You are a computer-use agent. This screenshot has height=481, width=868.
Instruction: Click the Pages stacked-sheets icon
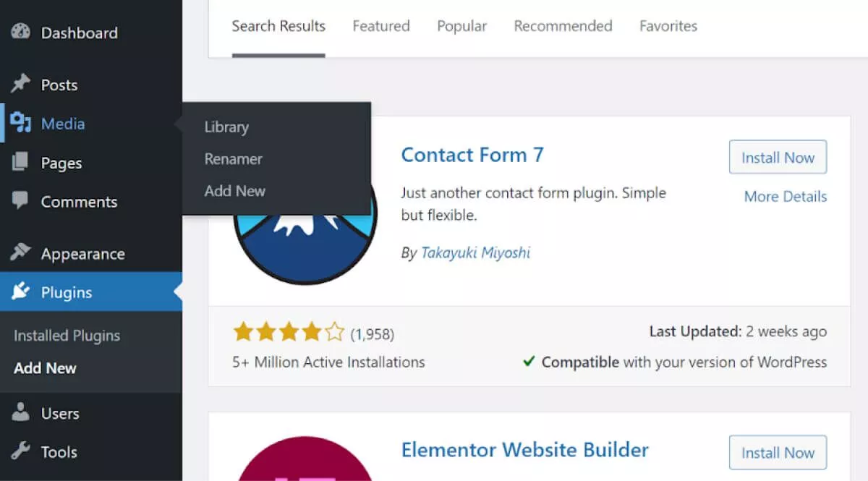point(21,163)
